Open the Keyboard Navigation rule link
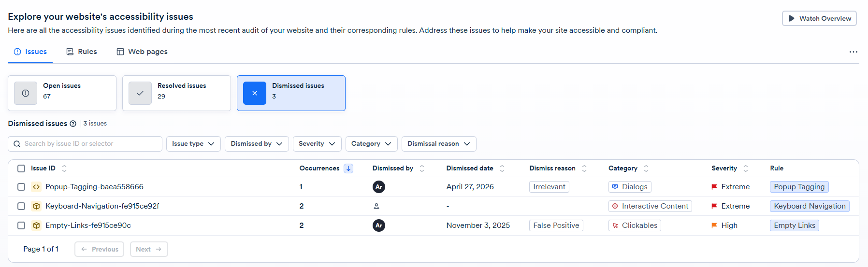This screenshot has height=267, width=868. pyautogui.click(x=810, y=206)
